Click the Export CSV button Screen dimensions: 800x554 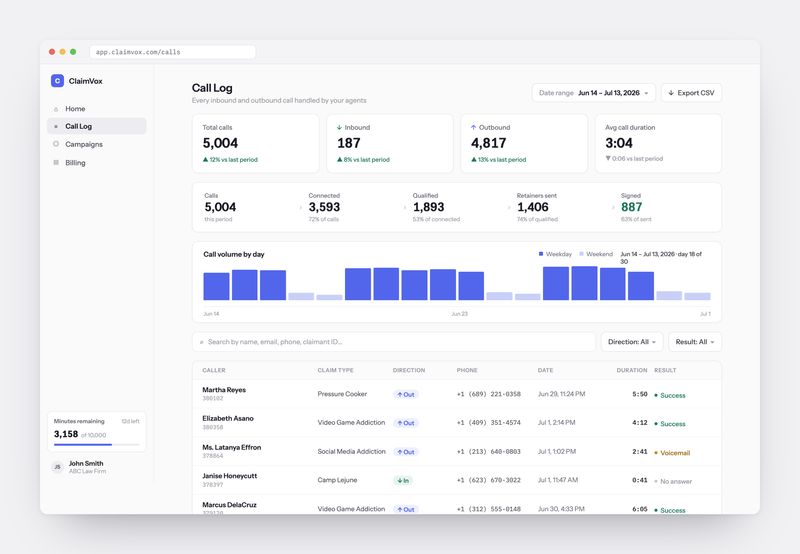click(x=691, y=93)
